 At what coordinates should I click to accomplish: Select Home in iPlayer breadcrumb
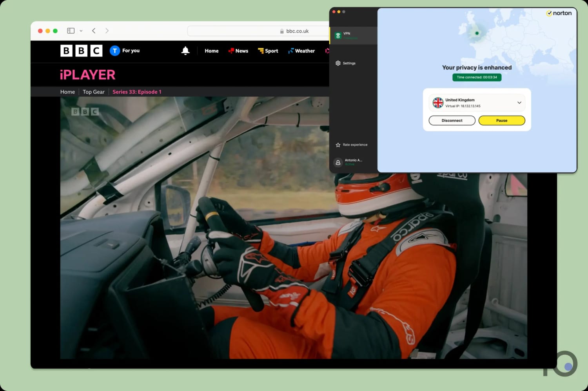67,92
